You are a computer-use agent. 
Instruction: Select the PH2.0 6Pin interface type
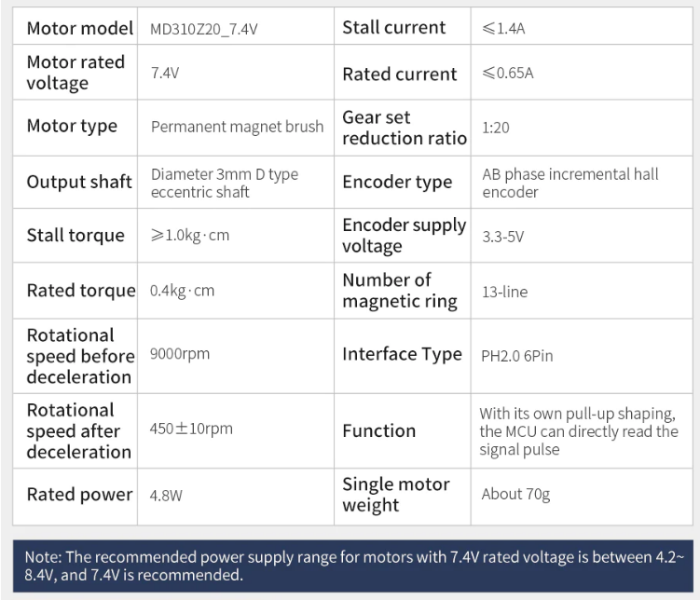click(x=517, y=356)
